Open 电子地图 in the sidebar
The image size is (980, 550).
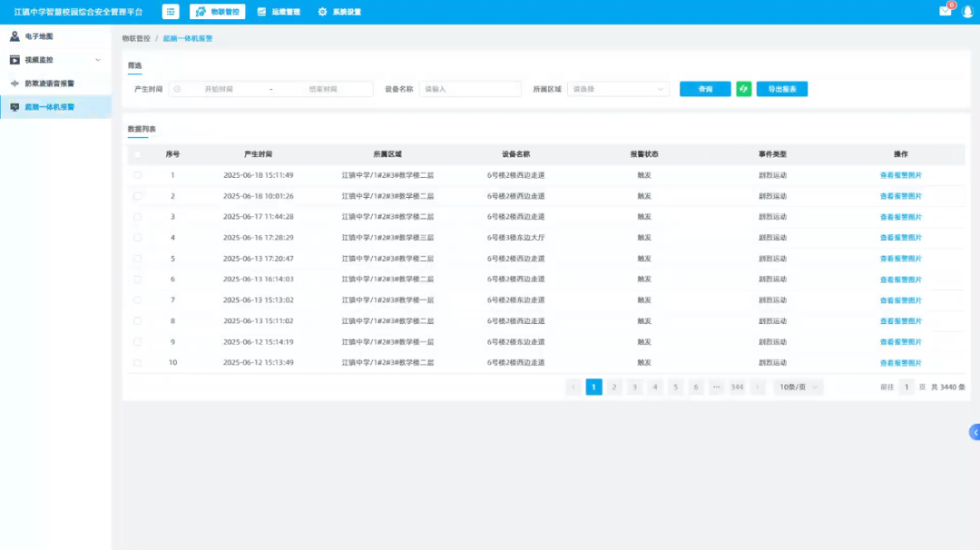click(x=39, y=36)
